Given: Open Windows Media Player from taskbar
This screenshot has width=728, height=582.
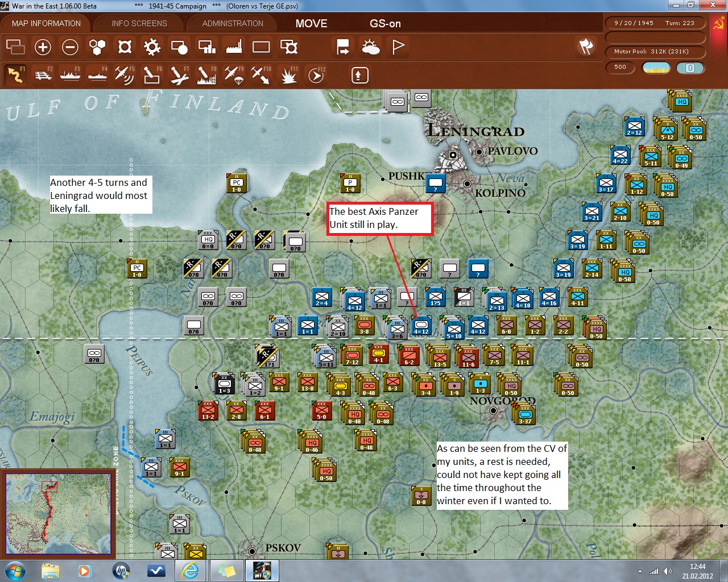Looking at the screenshot, I should (85, 571).
